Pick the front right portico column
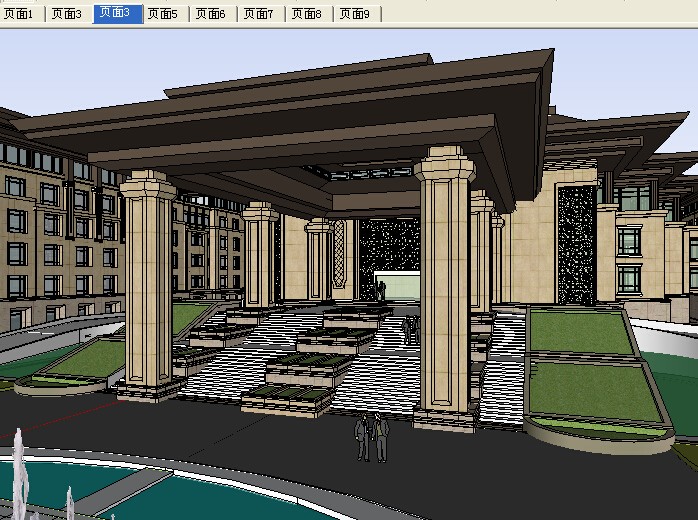698x520 pixels. (445, 289)
